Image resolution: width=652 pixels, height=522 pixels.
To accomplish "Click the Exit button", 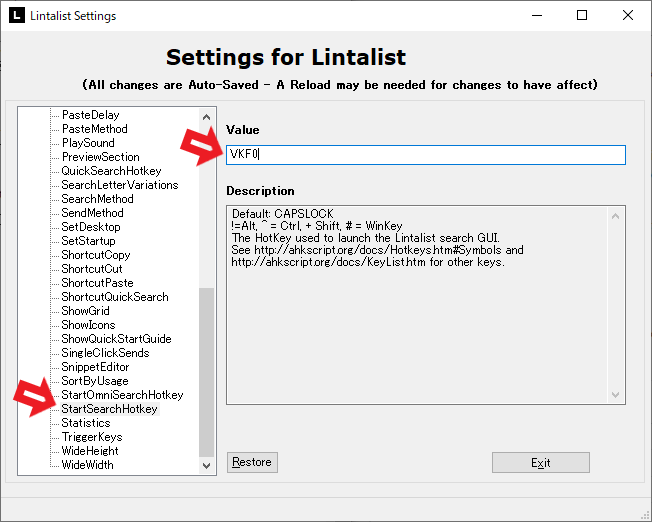I will (x=541, y=463).
